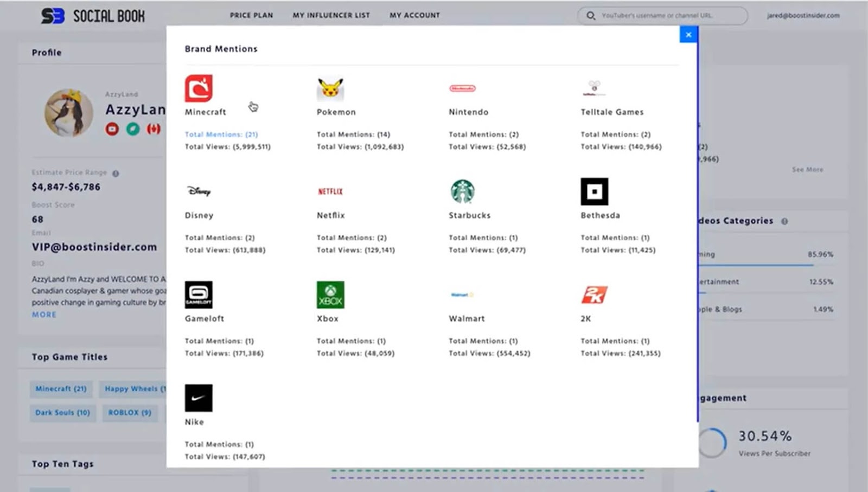Click the Netflix brand name

331,215
